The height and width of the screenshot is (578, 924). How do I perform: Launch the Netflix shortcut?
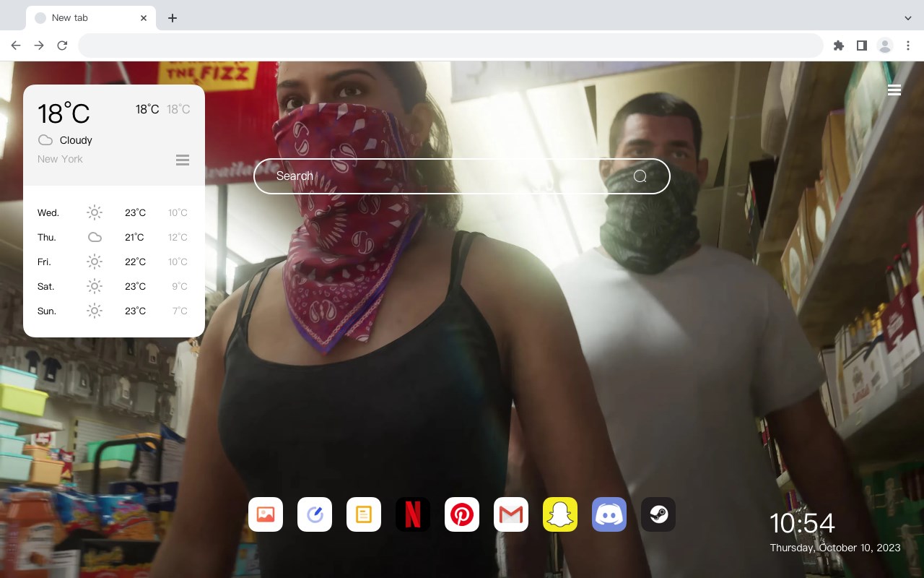pos(413,514)
